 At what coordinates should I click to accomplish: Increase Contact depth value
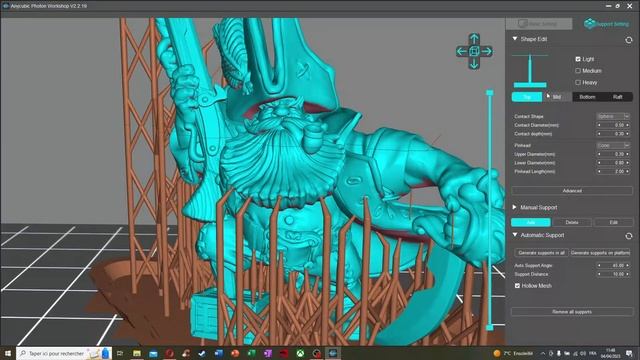click(627, 134)
